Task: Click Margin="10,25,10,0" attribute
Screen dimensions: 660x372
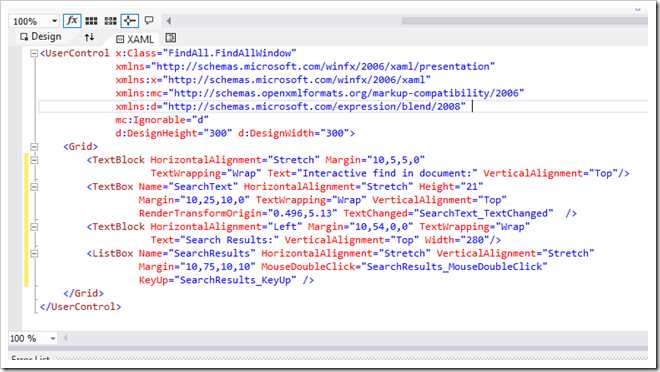Action: 194,200
